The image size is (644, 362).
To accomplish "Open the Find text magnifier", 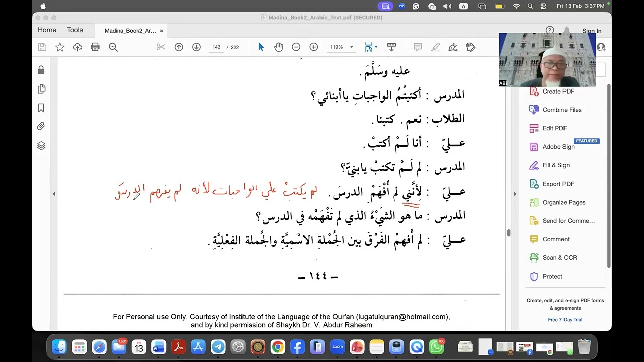I will [x=113, y=47].
